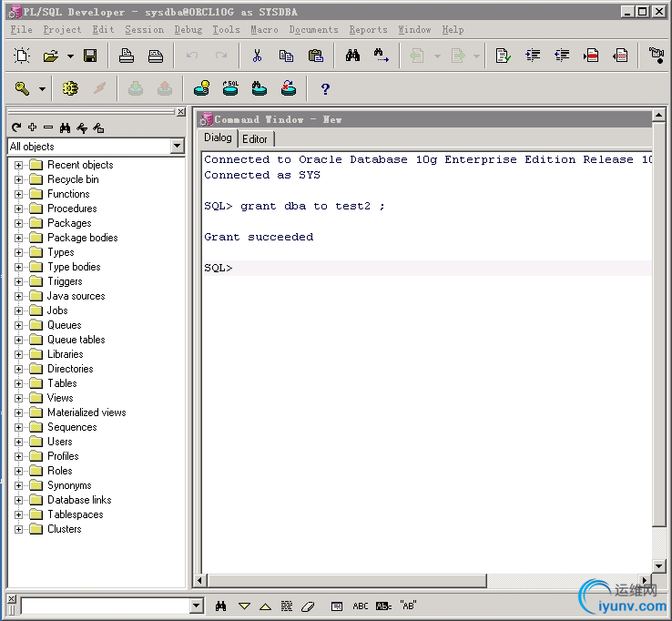Expand the Tablespaces tree node
Viewport: 672px width, 621px height.
tap(18, 514)
